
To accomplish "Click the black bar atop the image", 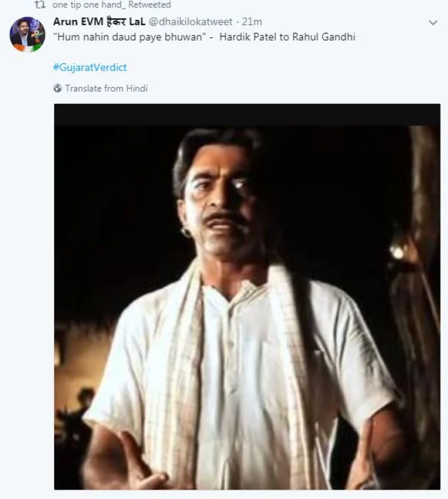I will [x=247, y=114].
